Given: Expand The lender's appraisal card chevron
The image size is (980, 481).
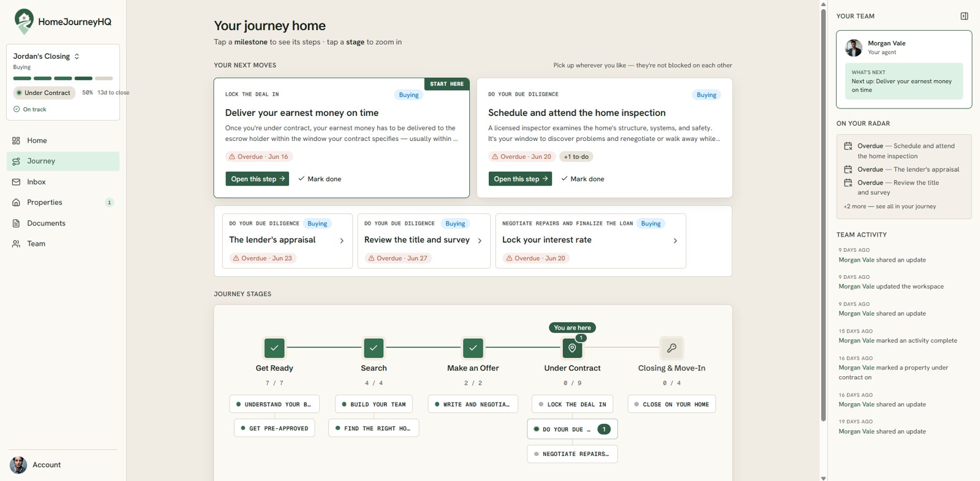Looking at the screenshot, I should click(x=342, y=241).
